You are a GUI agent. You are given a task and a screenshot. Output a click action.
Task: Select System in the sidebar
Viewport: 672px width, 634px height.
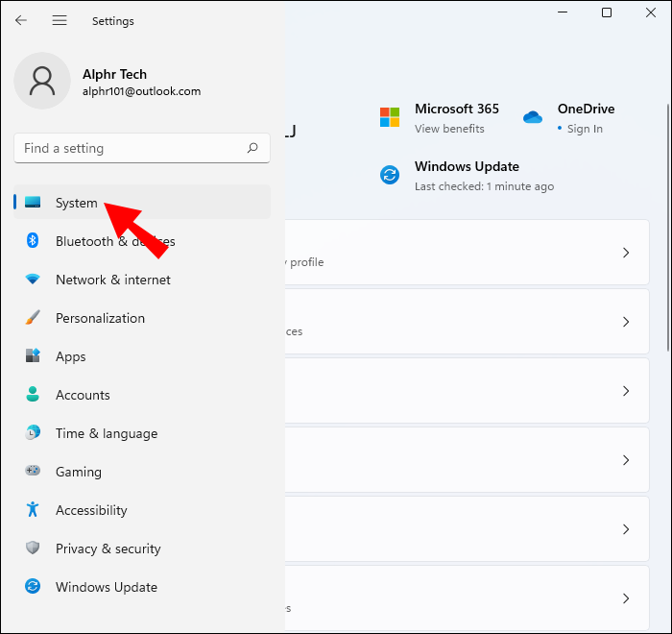(x=77, y=203)
